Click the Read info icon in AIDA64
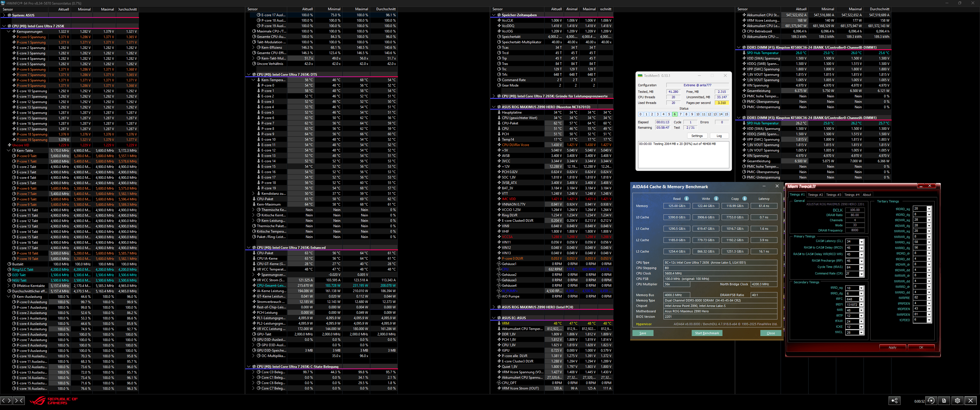 point(686,198)
